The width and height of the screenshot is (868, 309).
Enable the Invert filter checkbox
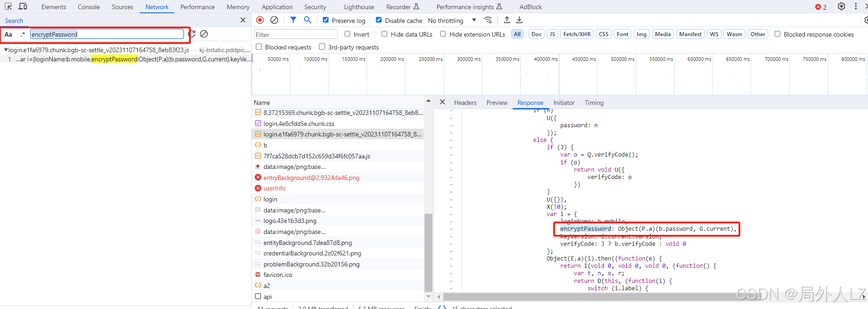[x=347, y=34]
